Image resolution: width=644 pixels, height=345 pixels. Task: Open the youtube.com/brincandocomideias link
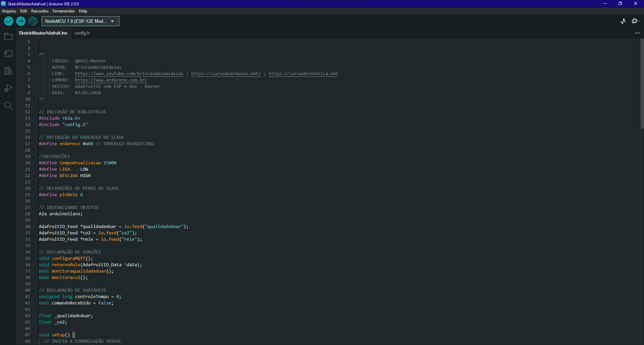click(x=129, y=74)
